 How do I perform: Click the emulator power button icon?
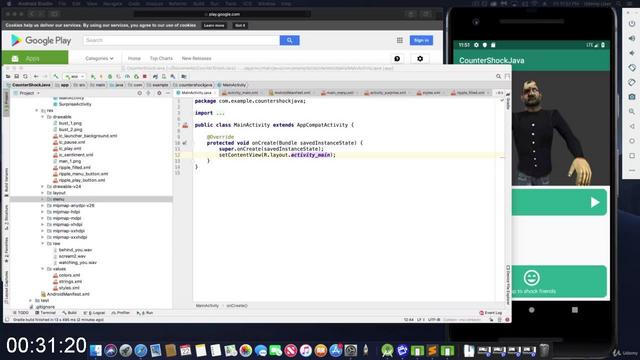tap(632, 24)
